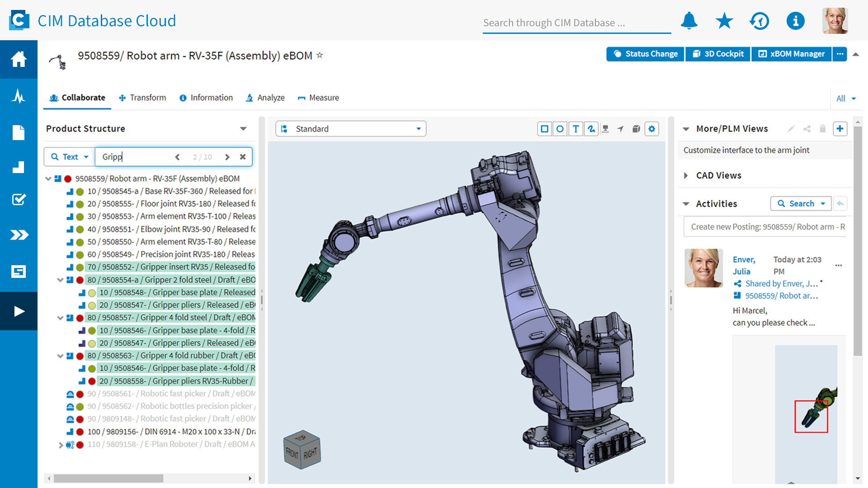Open the 3D Cockpit button
The height and width of the screenshot is (488, 868).
coord(718,54)
